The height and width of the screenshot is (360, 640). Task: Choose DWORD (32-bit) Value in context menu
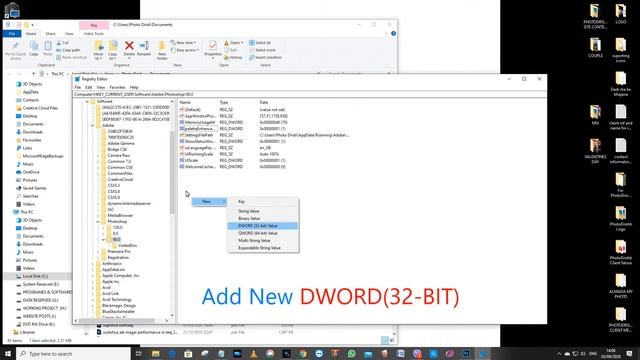coord(263,226)
